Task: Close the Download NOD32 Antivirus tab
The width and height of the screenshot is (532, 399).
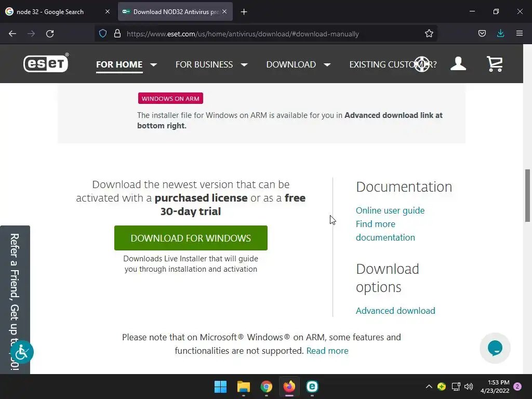Action: (x=224, y=11)
